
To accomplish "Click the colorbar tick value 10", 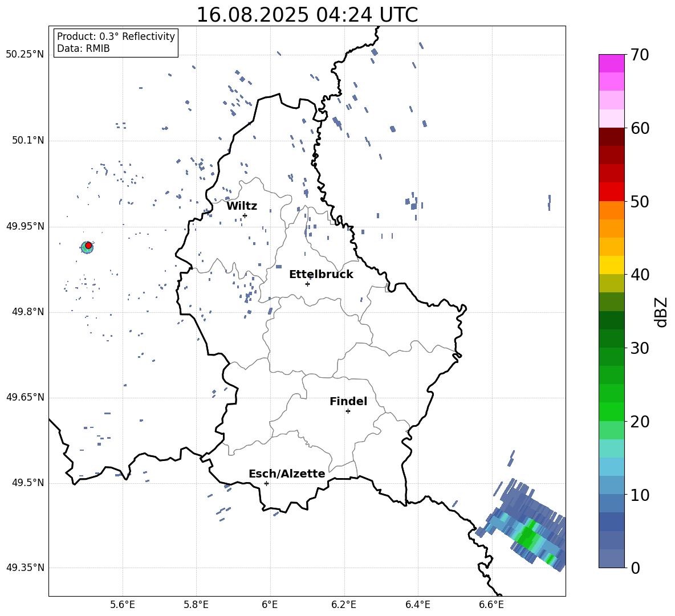I will tap(640, 495).
